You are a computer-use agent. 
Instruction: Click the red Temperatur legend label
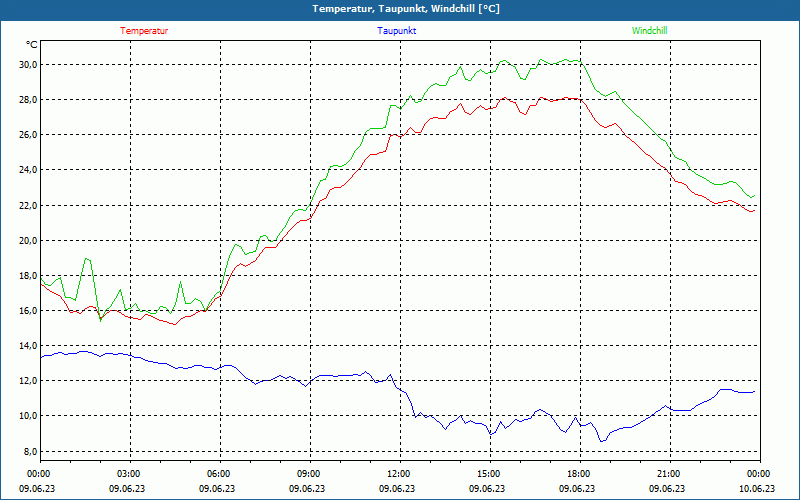[144, 31]
